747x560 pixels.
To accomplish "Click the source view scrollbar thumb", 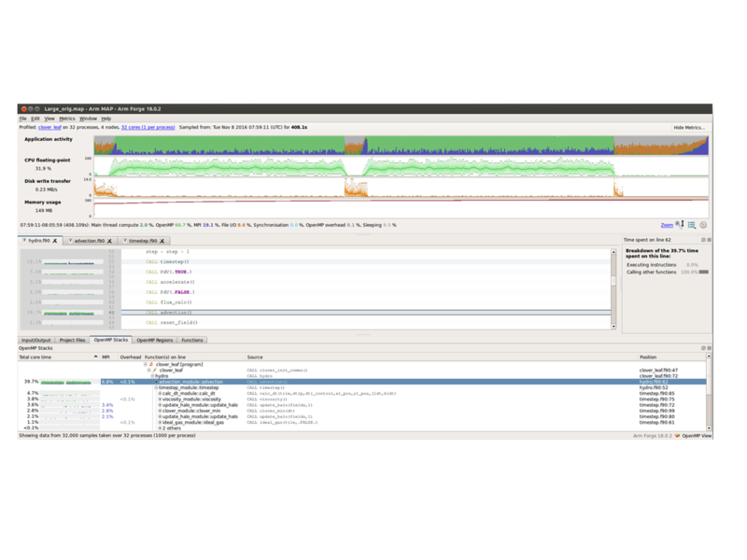I will tap(613, 281).
